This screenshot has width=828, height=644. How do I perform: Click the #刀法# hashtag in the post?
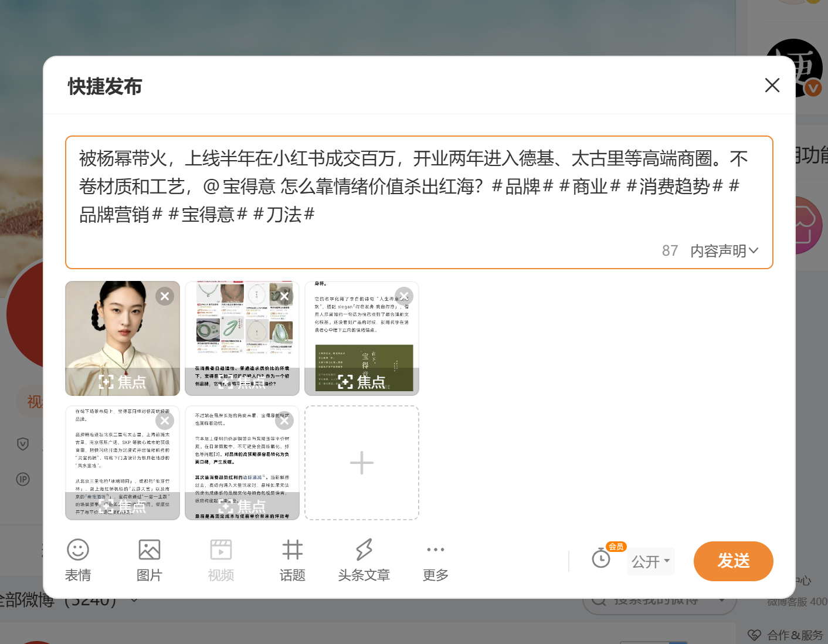[284, 215]
